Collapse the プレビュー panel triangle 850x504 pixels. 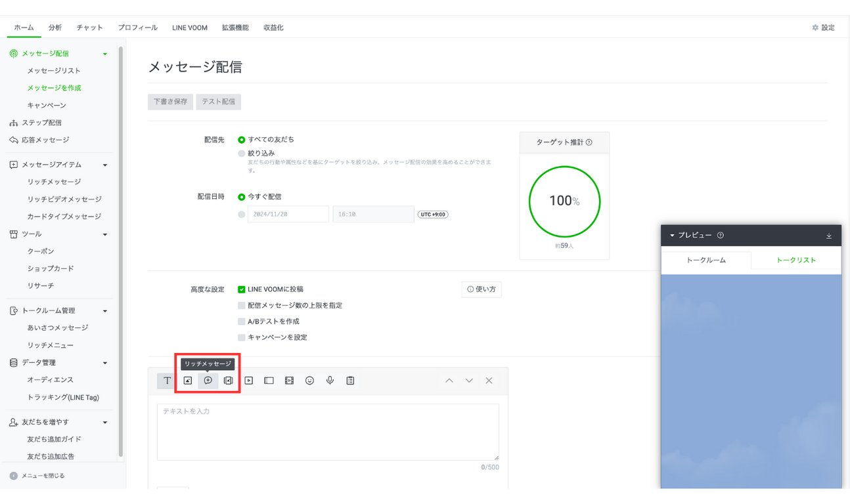pos(672,236)
